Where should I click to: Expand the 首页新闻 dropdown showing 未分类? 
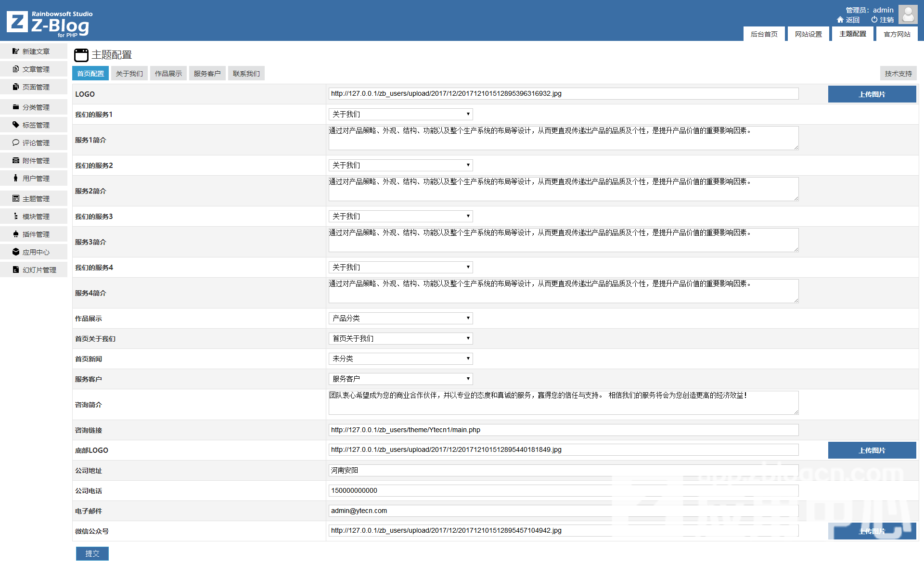[400, 359]
